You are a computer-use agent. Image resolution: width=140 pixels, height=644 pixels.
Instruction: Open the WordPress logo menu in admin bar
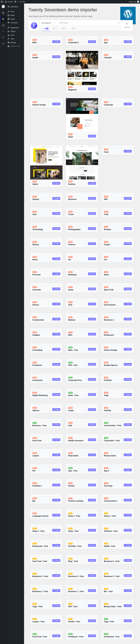(x=2, y=2)
